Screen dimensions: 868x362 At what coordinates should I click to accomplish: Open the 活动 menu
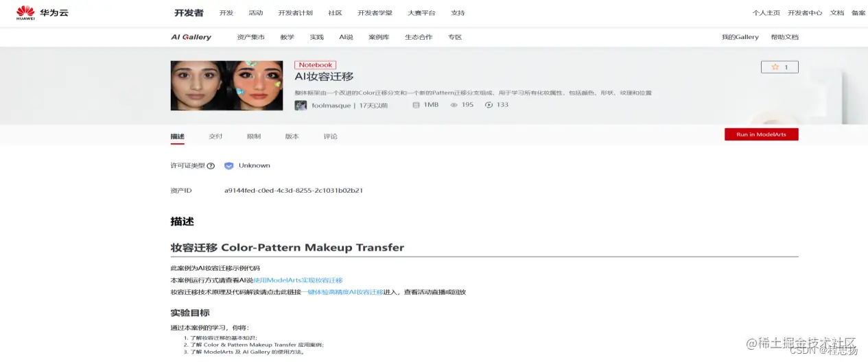(256, 13)
